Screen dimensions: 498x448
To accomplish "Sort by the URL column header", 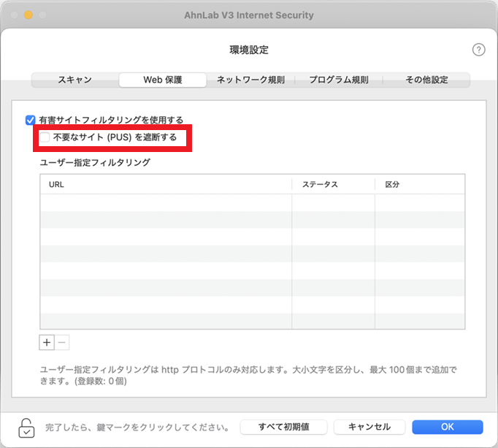I will [x=166, y=184].
